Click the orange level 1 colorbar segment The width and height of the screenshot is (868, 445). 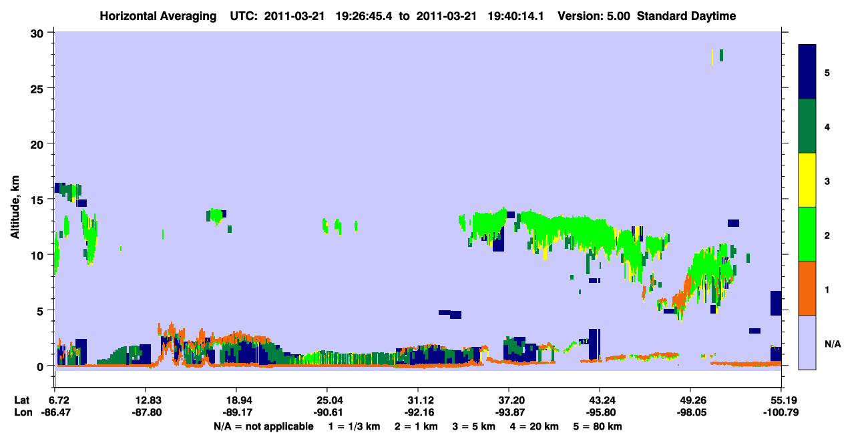click(807, 288)
